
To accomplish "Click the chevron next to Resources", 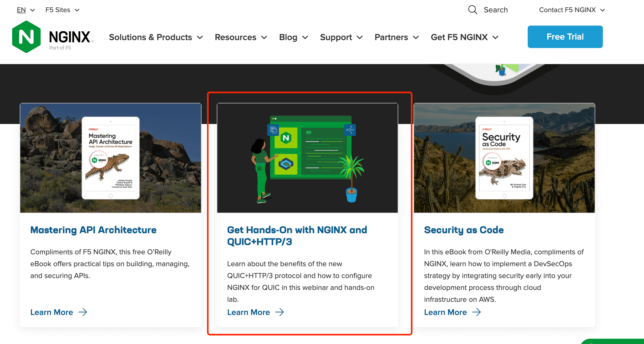I will (264, 37).
